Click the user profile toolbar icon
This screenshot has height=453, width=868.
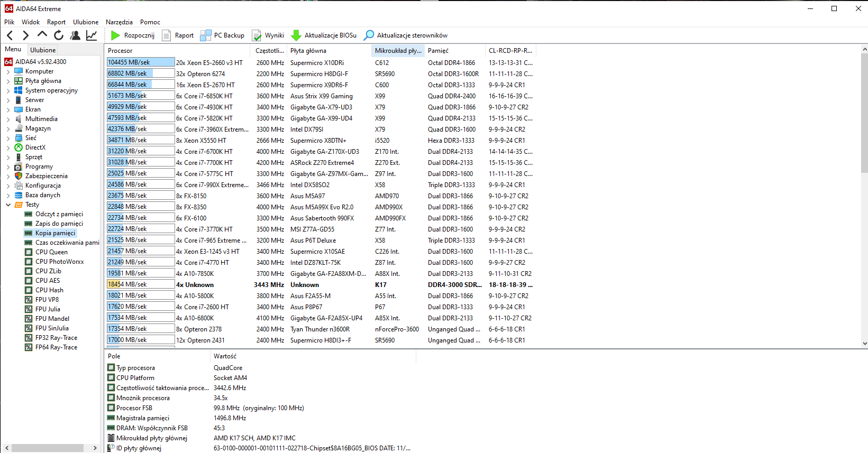(75, 35)
